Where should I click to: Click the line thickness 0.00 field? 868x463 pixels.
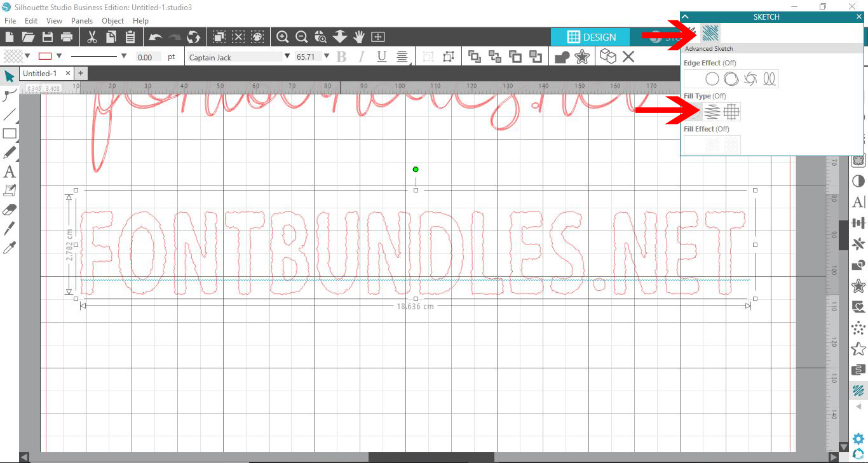click(x=147, y=57)
